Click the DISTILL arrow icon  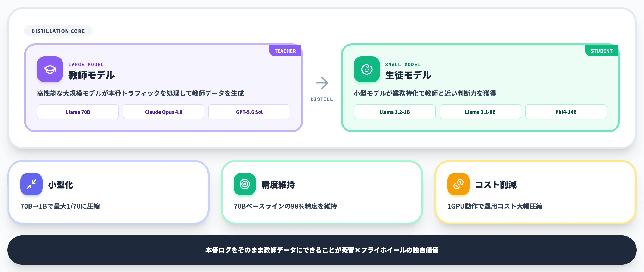coord(322,83)
